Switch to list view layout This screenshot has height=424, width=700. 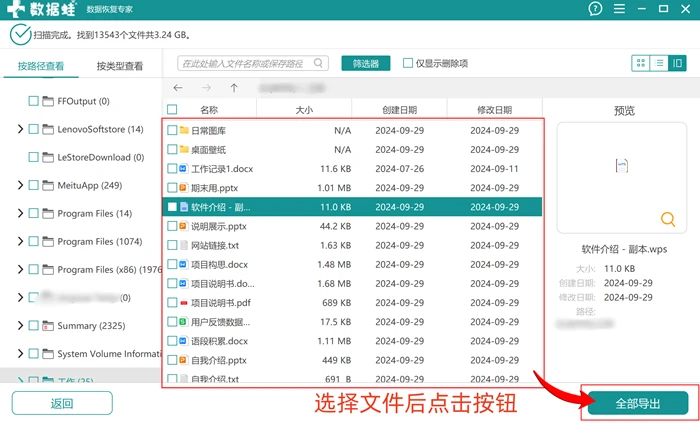click(659, 63)
